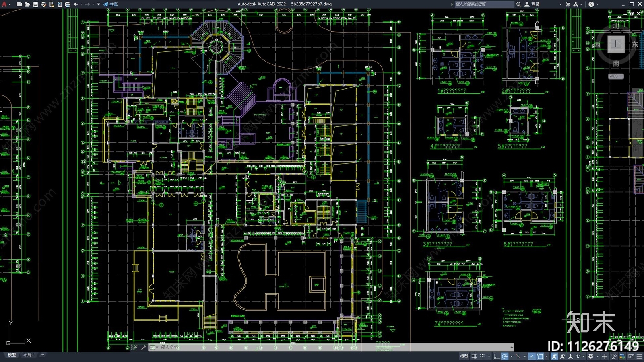The width and height of the screenshot is (644, 362).
Task: Click the ViewCube top face 上
Action: (616, 44)
